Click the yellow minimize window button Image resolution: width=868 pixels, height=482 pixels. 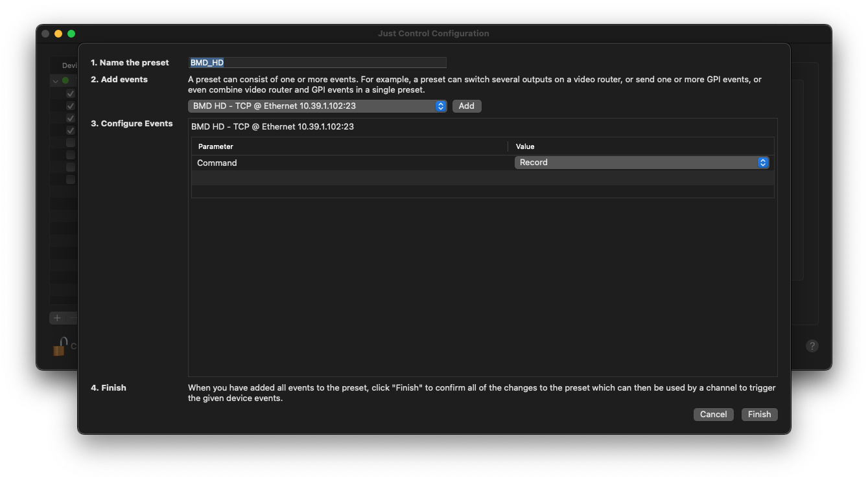tap(58, 34)
